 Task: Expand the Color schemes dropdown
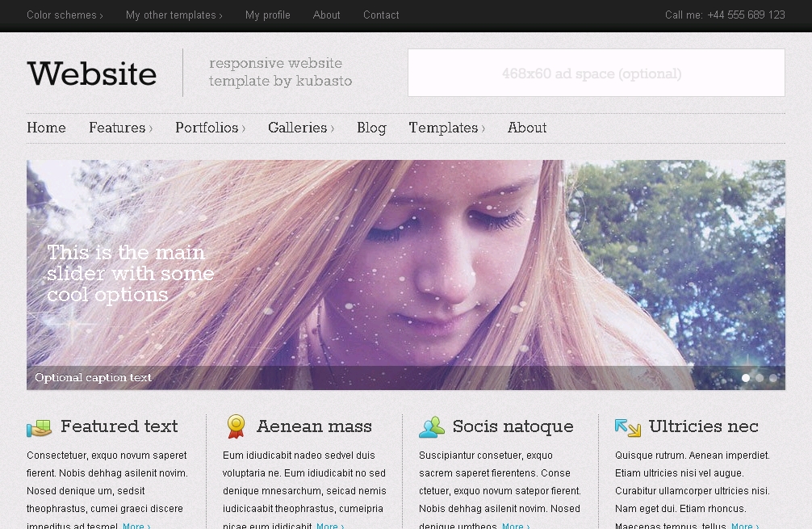pos(65,15)
